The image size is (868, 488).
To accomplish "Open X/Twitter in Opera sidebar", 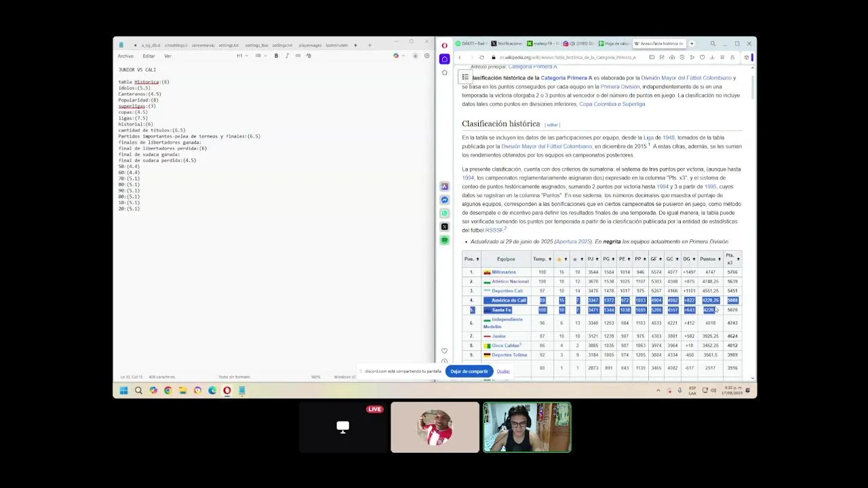I will [444, 226].
